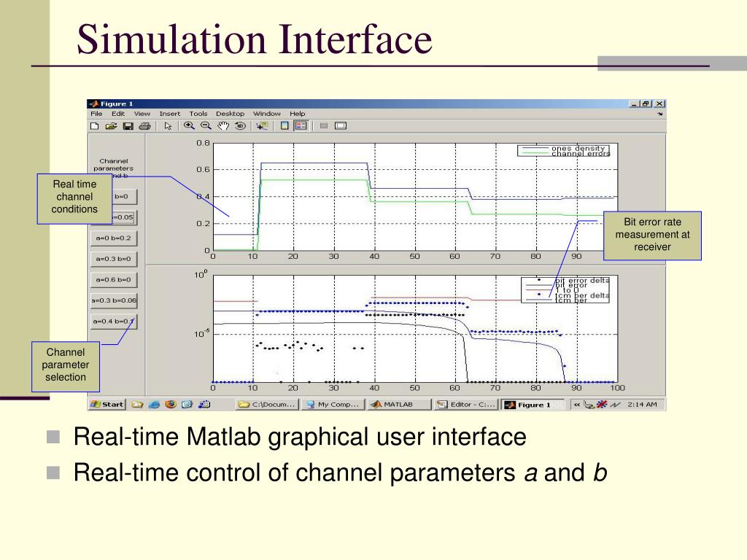The width and height of the screenshot is (747, 560).
Task: Select the Rotate 3D tool
Action: (241, 125)
